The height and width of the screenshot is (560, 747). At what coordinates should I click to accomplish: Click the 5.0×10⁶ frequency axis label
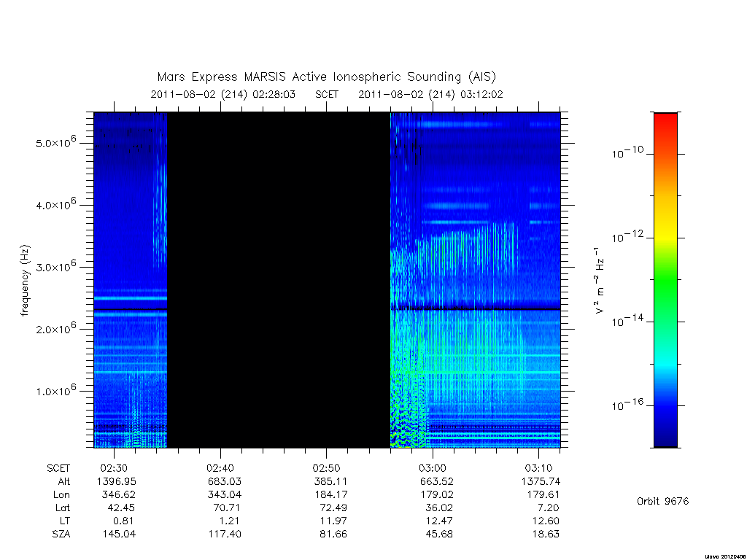pos(55,142)
